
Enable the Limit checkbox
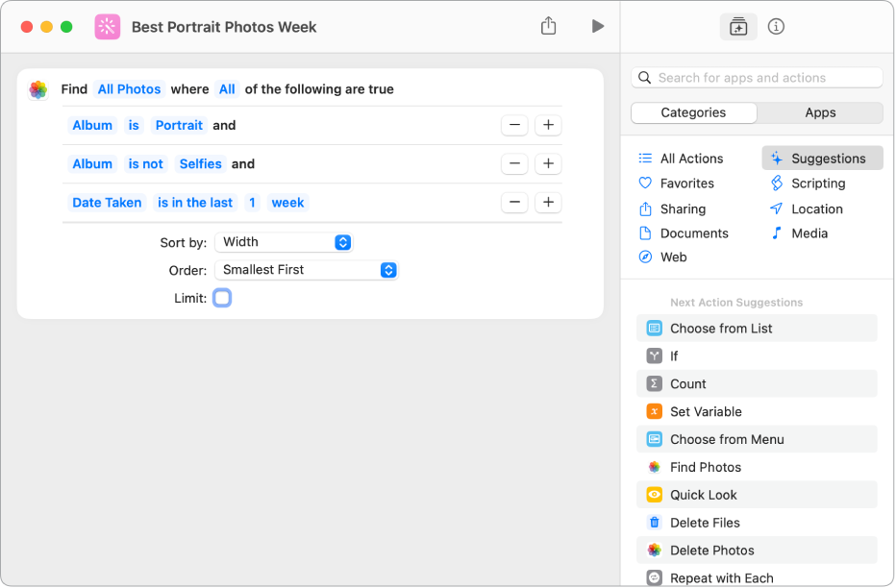[222, 298]
